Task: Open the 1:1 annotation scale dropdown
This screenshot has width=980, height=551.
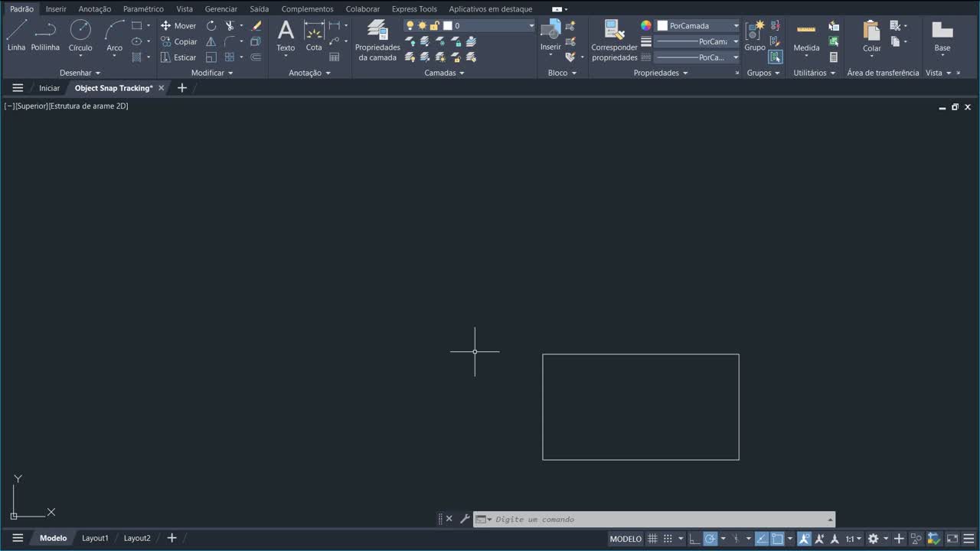Action: point(853,539)
